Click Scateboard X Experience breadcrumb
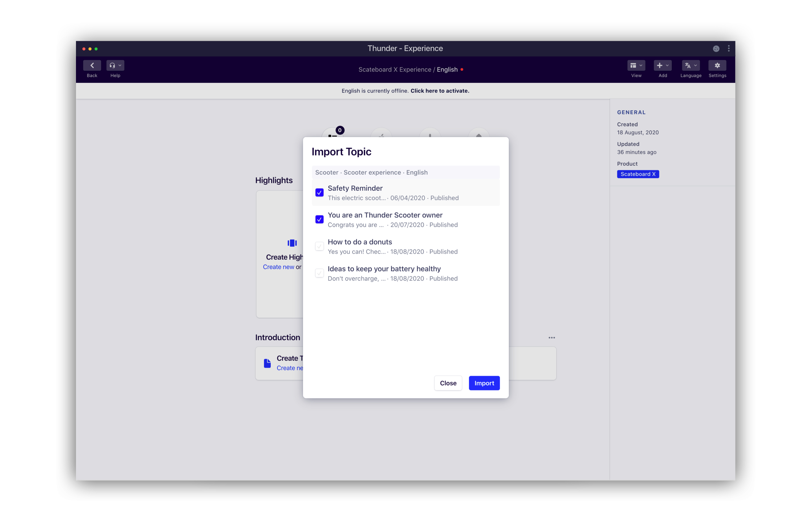Viewport: 812px width, 522px height. click(x=394, y=70)
